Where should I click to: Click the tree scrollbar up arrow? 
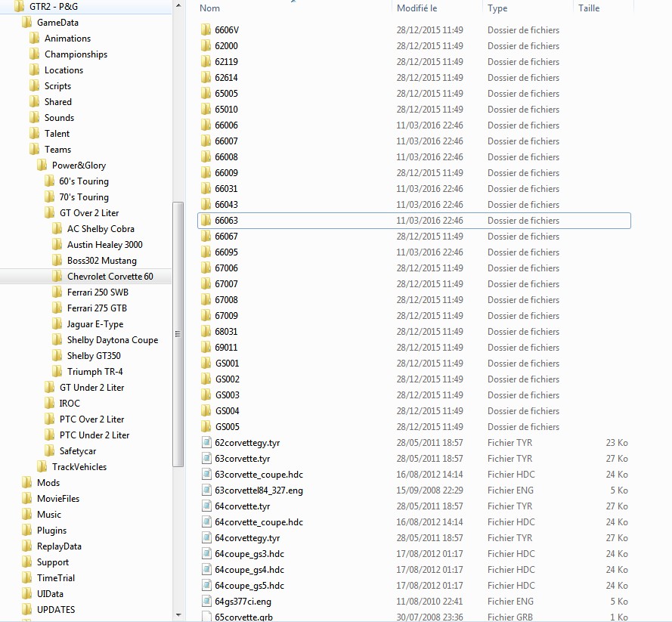coord(178,6)
